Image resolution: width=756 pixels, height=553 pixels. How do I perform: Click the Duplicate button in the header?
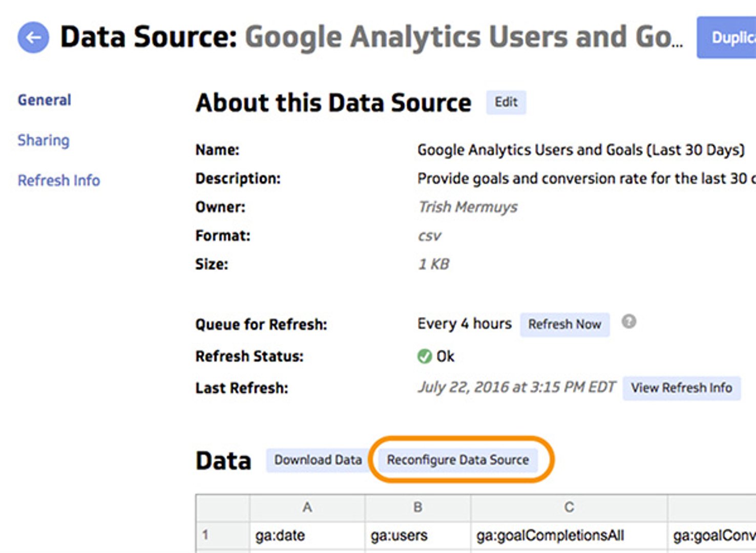[729, 37]
